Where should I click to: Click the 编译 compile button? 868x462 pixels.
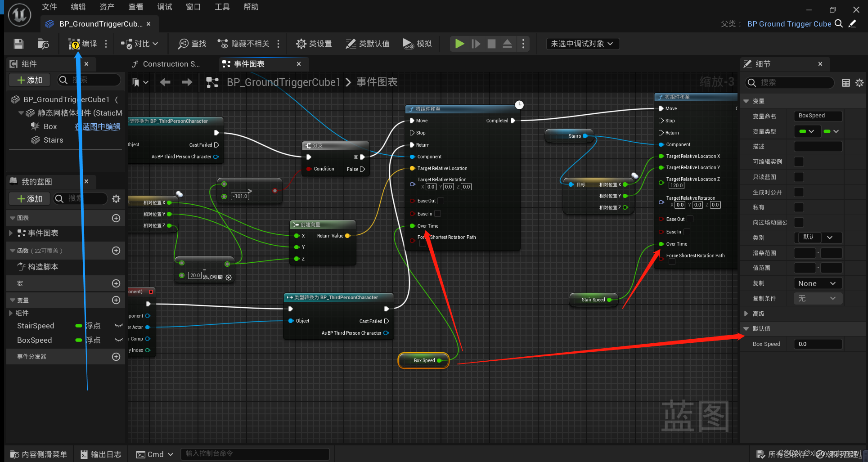pyautogui.click(x=83, y=44)
